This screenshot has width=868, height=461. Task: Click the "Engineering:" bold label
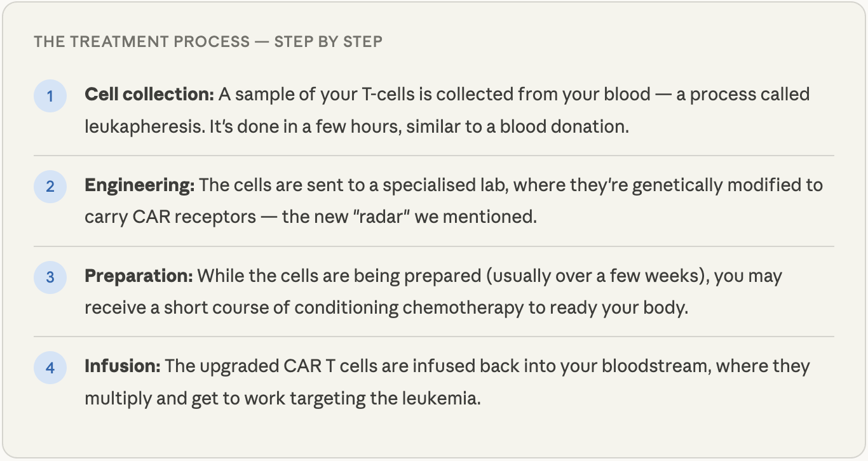point(139,185)
